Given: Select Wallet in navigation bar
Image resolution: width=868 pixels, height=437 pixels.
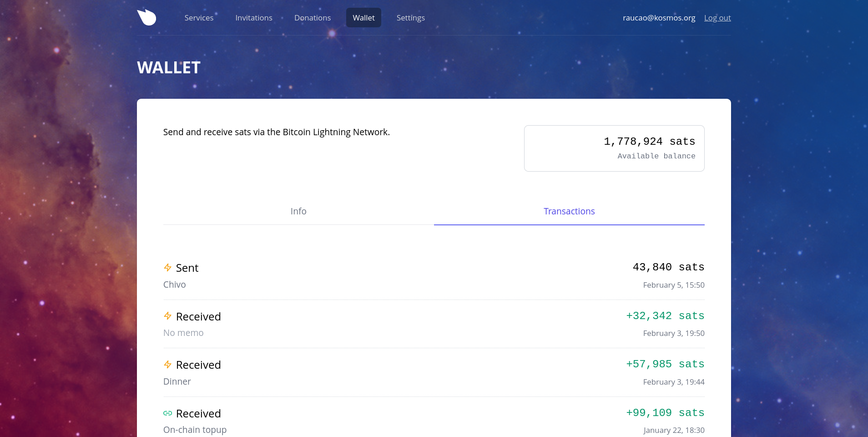Looking at the screenshot, I should (363, 18).
